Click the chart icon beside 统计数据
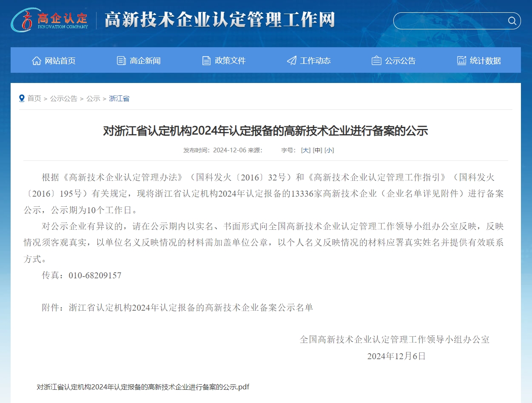The width and height of the screenshot is (532, 403). (x=461, y=60)
